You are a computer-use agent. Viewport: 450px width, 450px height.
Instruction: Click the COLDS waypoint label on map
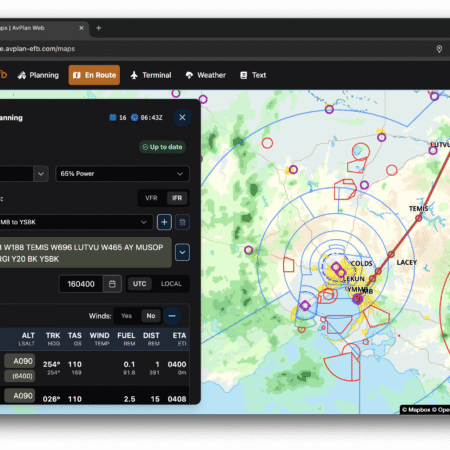[362, 263]
